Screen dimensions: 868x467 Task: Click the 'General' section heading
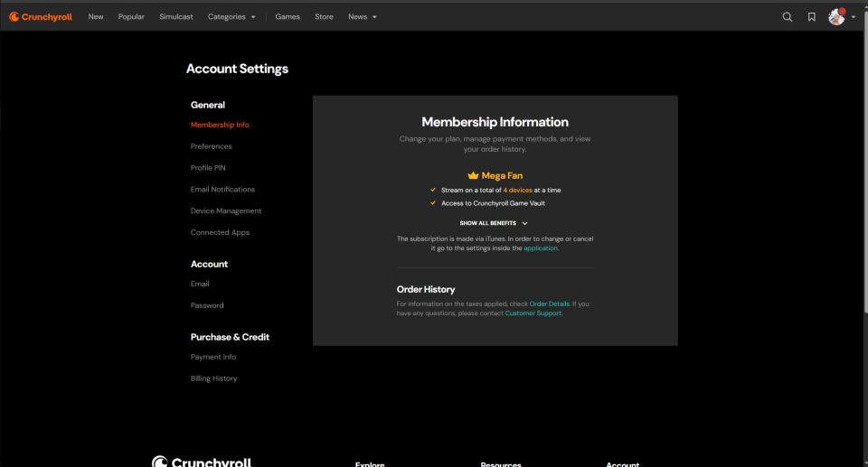[208, 105]
